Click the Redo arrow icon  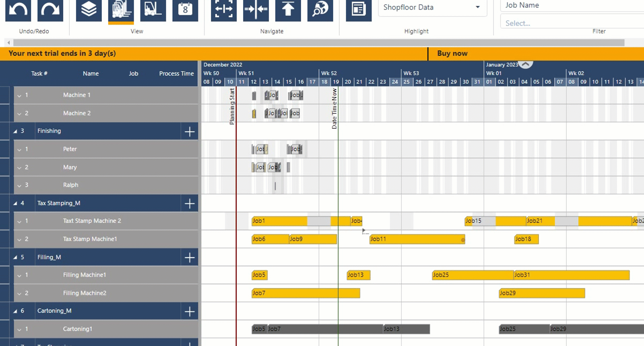(x=50, y=10)
